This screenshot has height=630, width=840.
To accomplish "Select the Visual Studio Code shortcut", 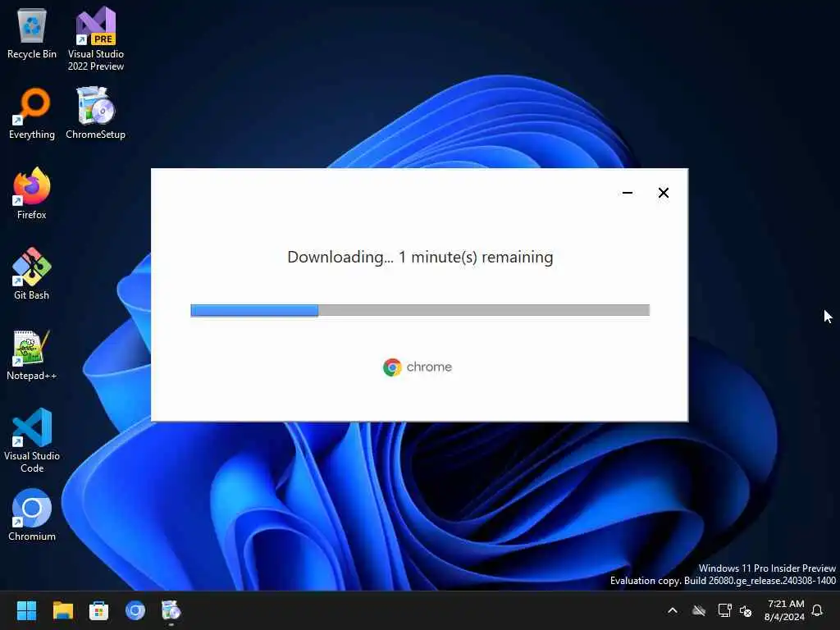I will click(32, 441).
